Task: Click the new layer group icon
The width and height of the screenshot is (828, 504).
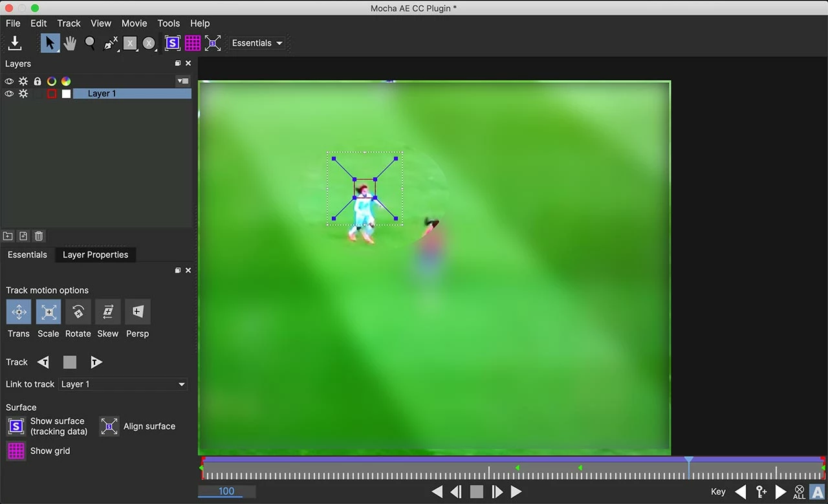Action: pos(8,236)
